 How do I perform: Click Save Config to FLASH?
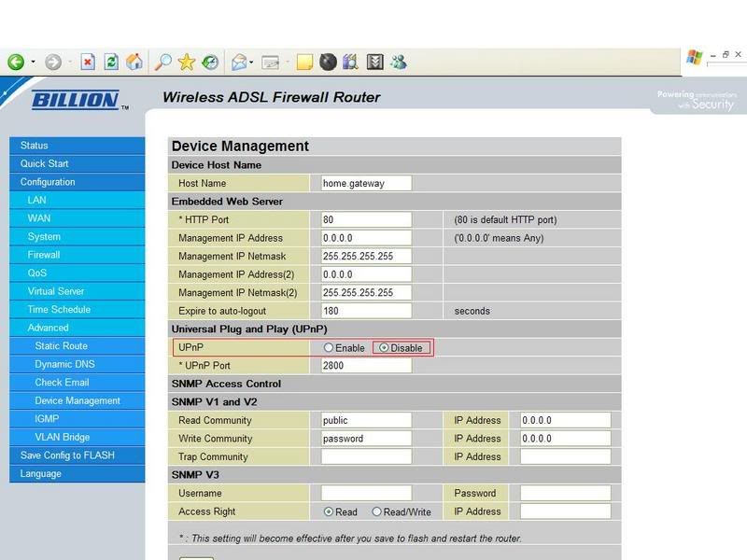click(67, 455)
